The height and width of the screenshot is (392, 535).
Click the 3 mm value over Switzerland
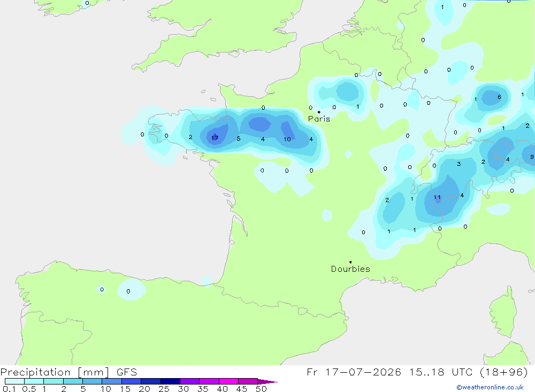click(458, 164)
